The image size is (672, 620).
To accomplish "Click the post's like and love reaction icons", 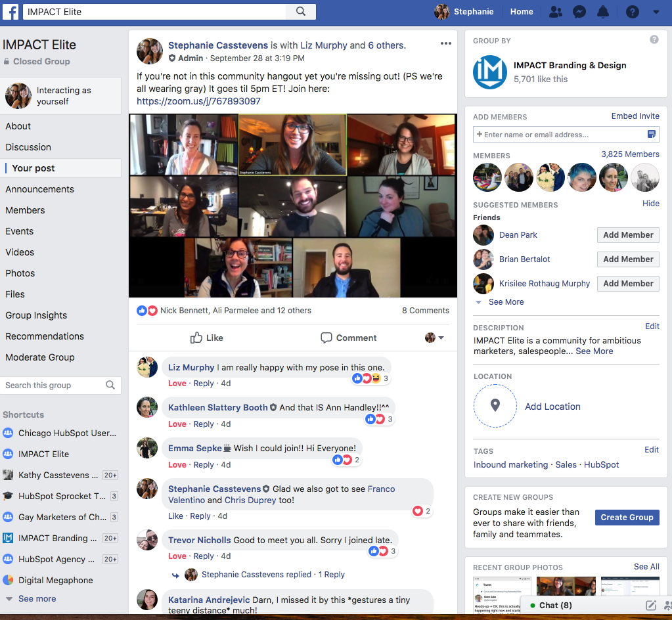I will 147,311.
